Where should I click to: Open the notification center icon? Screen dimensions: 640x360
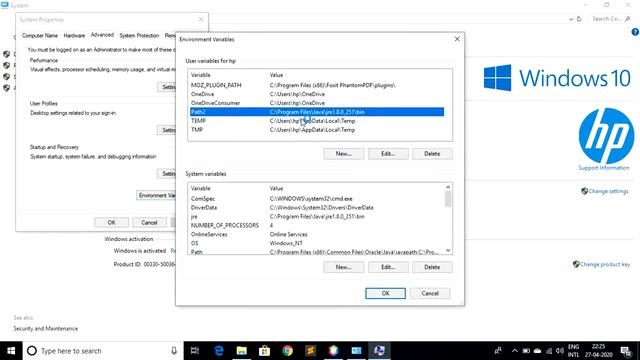[626, 351]
